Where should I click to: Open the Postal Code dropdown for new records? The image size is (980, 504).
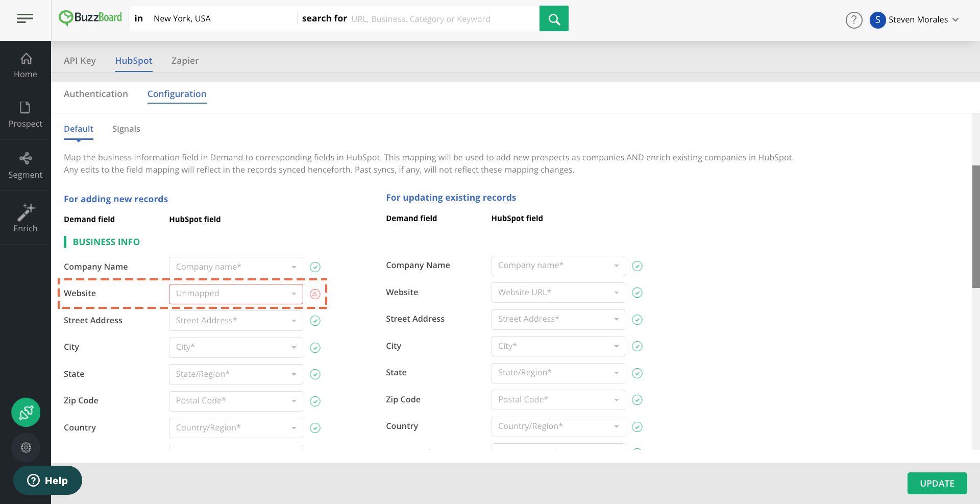(x=236, y=401)
